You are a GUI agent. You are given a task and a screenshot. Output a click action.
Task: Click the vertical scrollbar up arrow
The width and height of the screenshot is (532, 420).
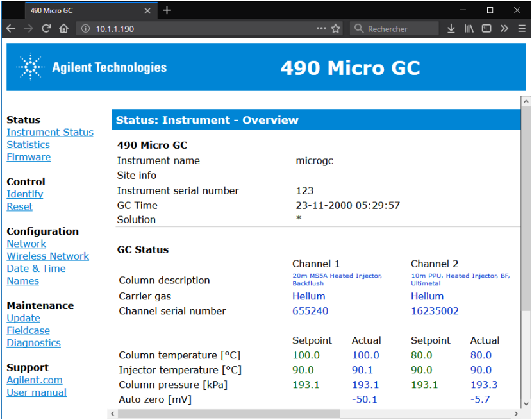tap(526, 102)
